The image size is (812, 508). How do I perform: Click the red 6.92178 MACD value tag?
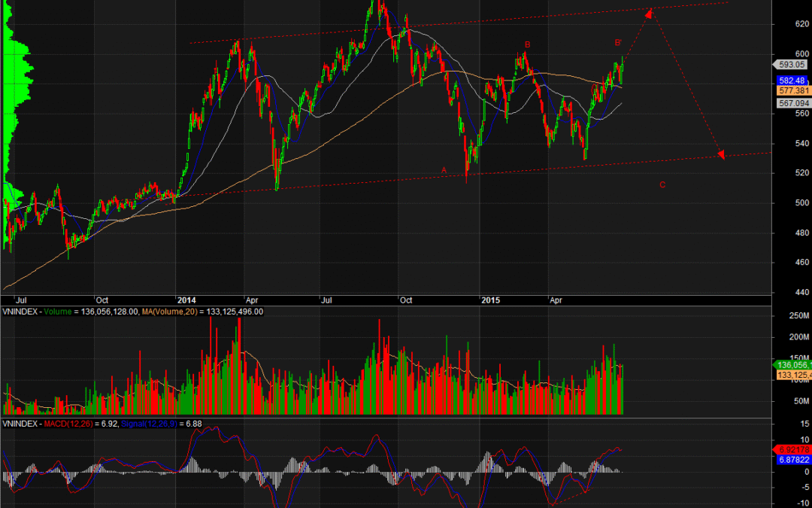(x=792, y=449)
